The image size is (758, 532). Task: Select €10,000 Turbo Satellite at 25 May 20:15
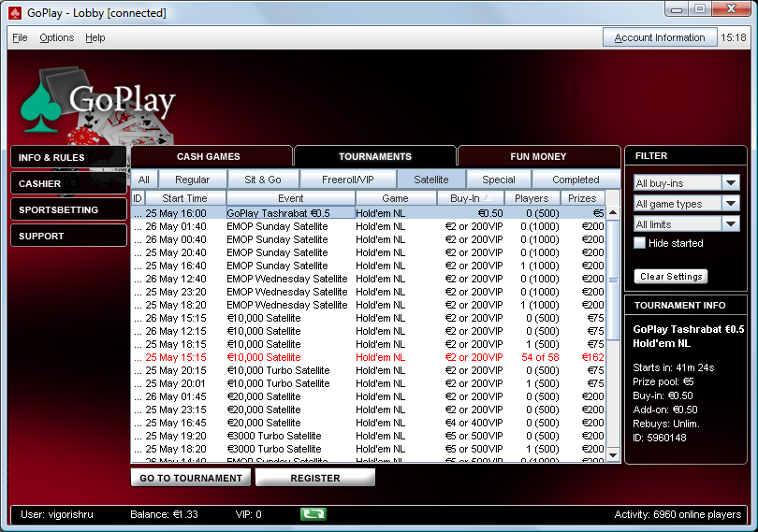tap(368, 370)
